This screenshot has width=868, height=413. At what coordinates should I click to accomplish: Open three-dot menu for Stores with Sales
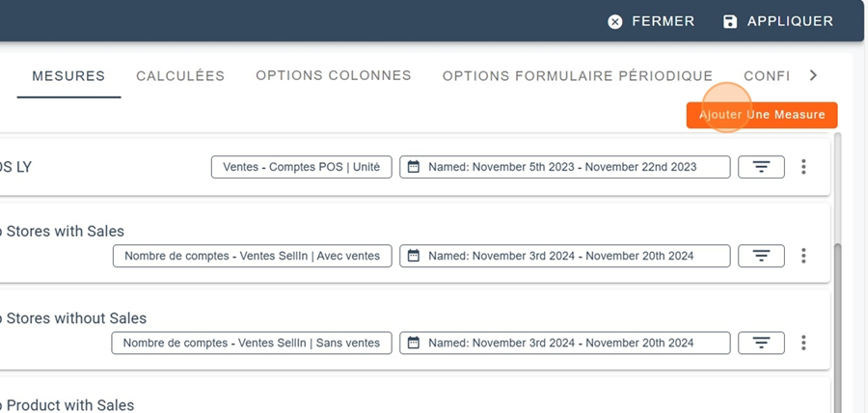803,256
